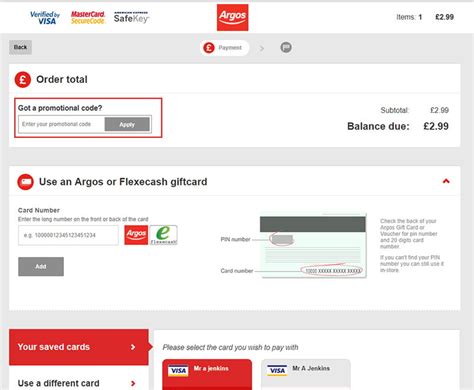Open Your saved cards tab
474x390 pixels.
tap(79, 347)
